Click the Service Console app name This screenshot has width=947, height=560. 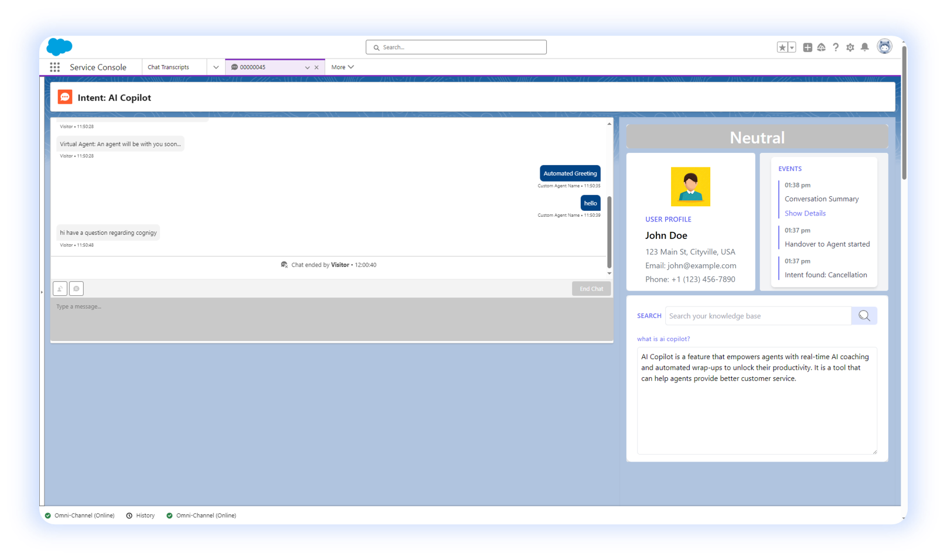(x=98, y=67)
